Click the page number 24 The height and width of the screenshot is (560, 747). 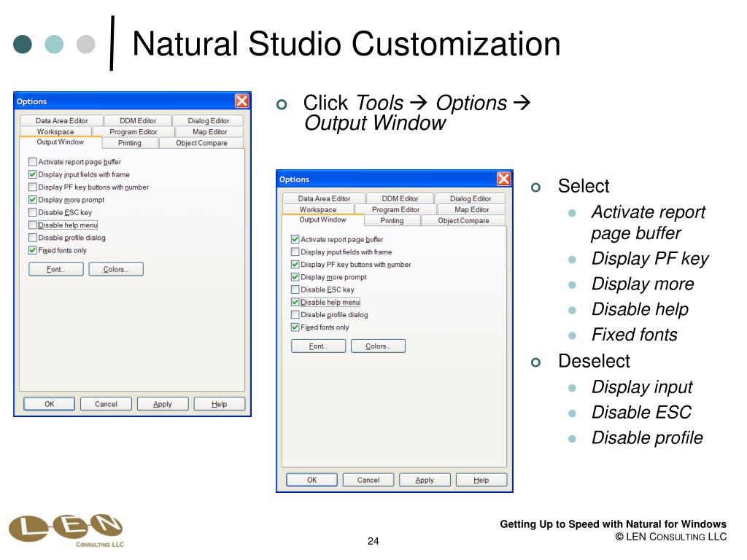[x=373, y=541]
